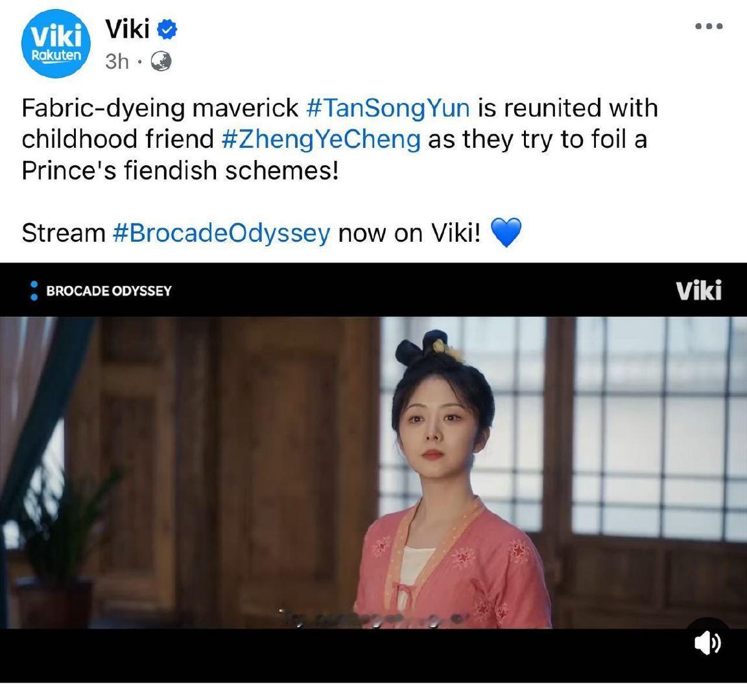
Task: Open the #BrocadeOdyssey hashtag
Action: tap(222, 233)
